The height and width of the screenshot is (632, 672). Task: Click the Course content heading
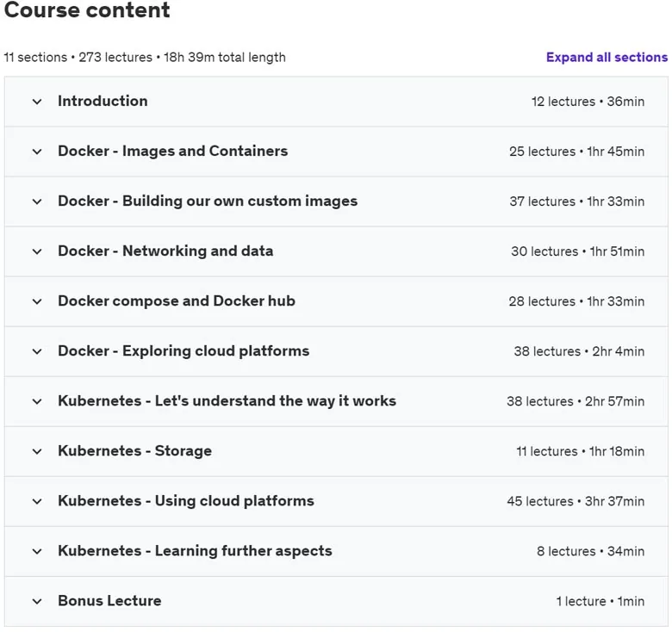[87, 9]
